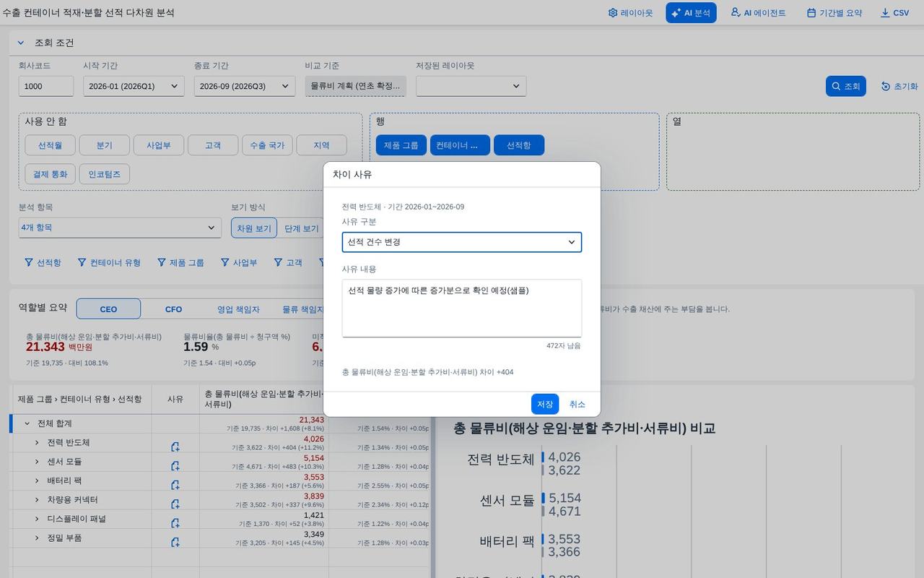
Task: Open the AI 에이전트 person icon
Action: click(758, 13)
